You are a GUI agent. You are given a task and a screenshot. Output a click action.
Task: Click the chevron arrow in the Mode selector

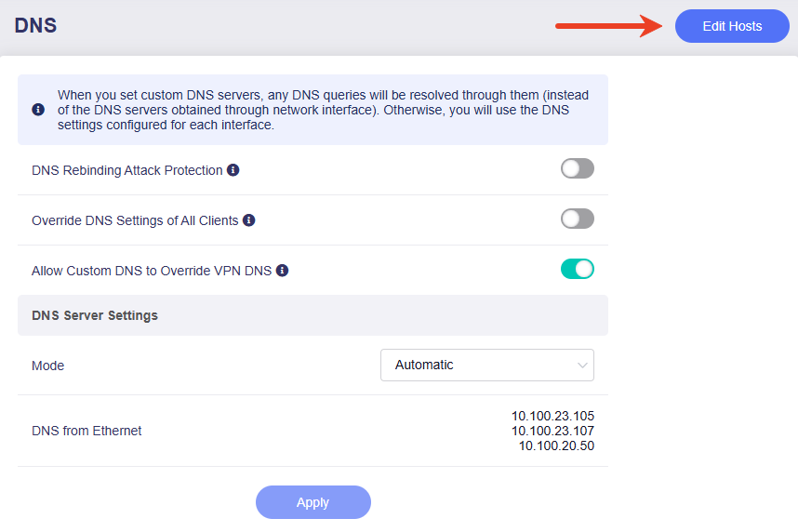tap(582, 365)
